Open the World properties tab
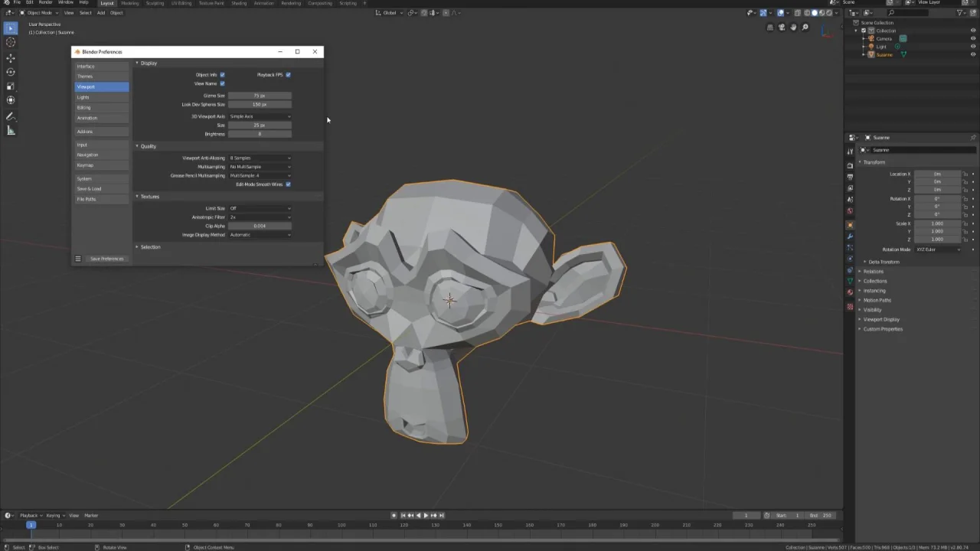This screenshot has height=551, width=980. 850,210
